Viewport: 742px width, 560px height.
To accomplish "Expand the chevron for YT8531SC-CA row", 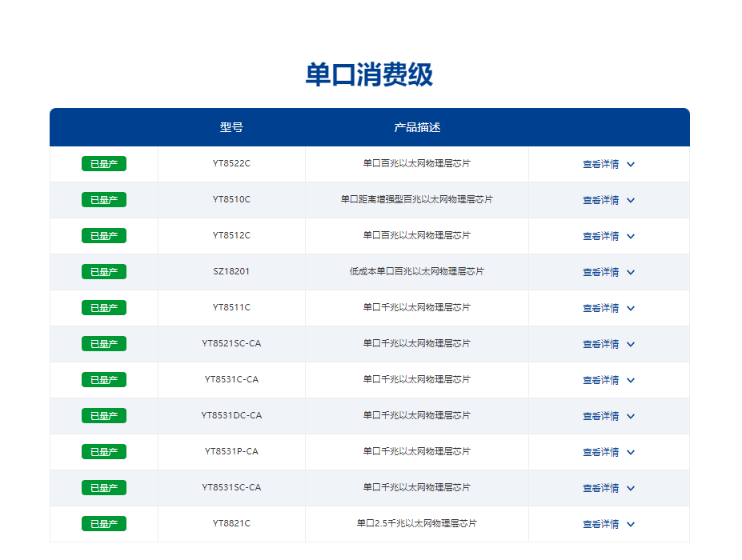I will point(630,488).
